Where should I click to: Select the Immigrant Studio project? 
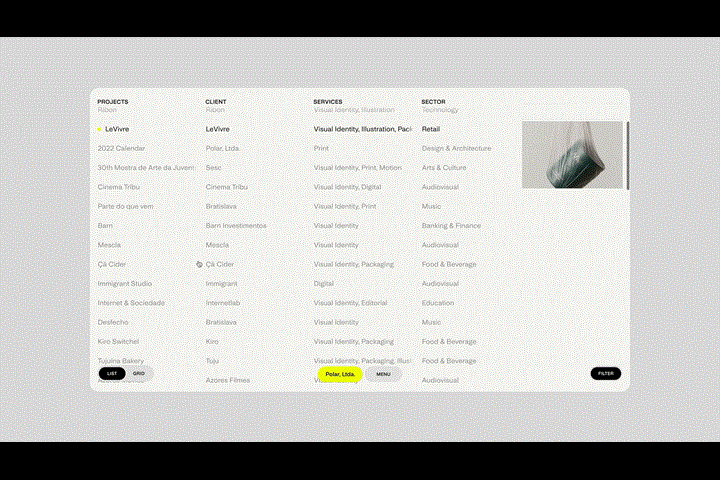tap(125, 283)
